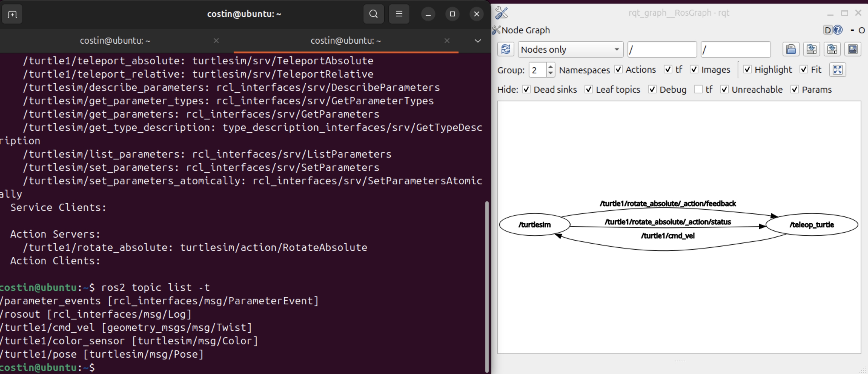Click the /teleop_turtle node in graph
Screen dimensions: 868x374
(811, 225)
